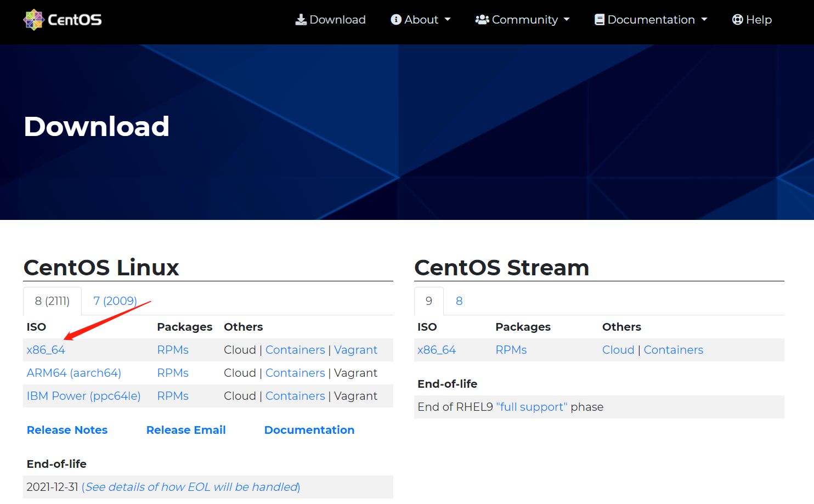This screenshot has height=504, width=814.
Task: Open the "full support" link
Action: pos(532,407)
